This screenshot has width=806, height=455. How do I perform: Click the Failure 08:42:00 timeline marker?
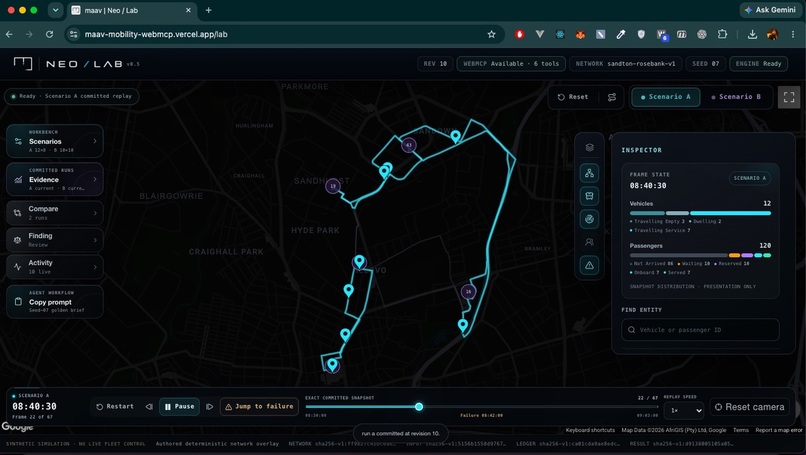(481, 415)
